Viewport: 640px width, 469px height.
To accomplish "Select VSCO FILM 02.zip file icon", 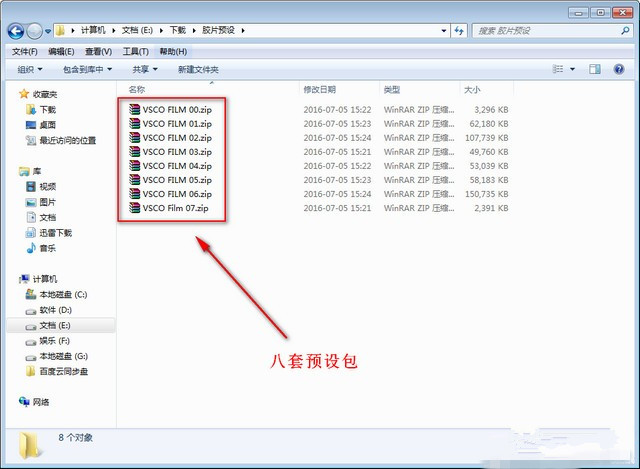I will [134, 137].
